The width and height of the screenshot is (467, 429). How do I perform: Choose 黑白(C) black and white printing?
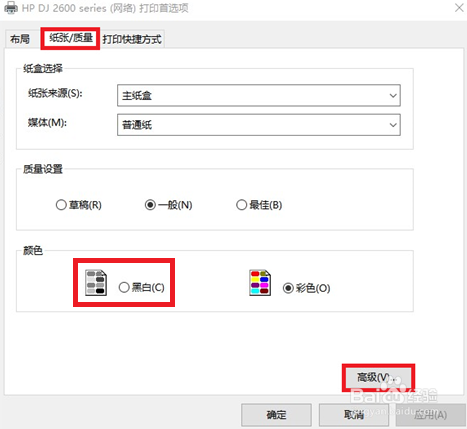pyautogui.click(x=142, y=287)
